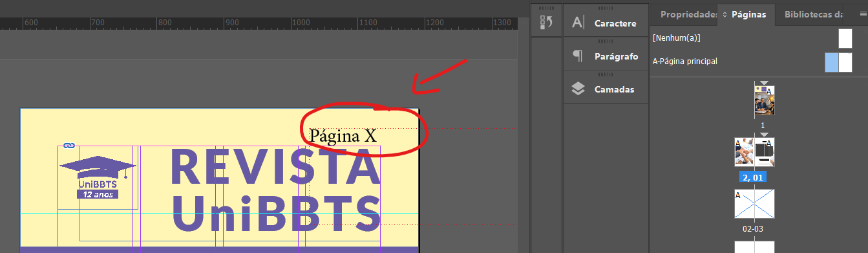Open the Parágrafo panel
This screenshot has height=253, width=868.
(x=606, y=56)
